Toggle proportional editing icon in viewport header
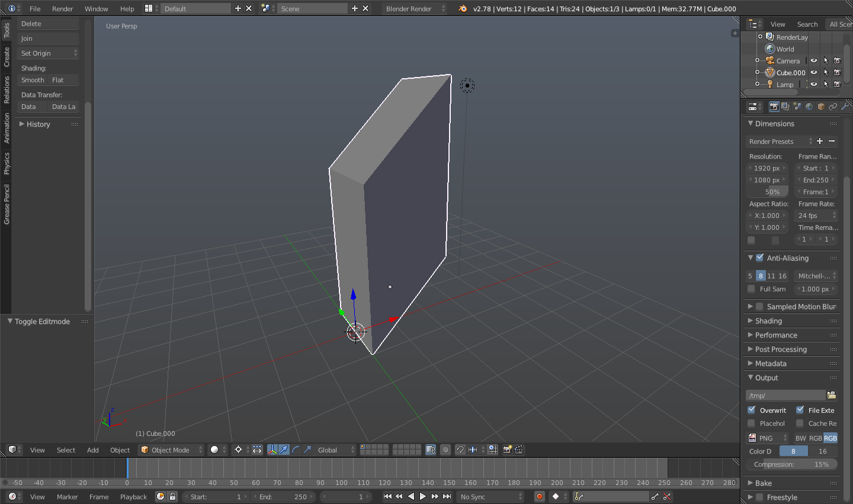 pos(445,450)
